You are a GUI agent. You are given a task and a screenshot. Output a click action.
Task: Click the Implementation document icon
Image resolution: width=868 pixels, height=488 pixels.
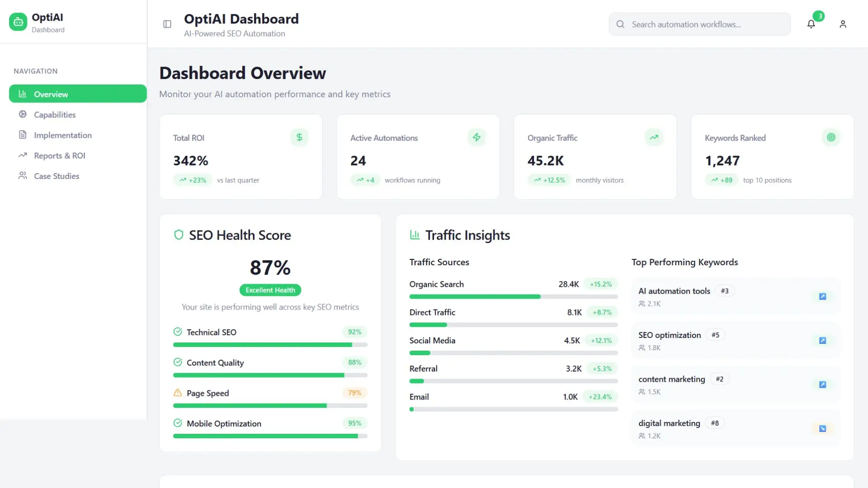point(23,135)
